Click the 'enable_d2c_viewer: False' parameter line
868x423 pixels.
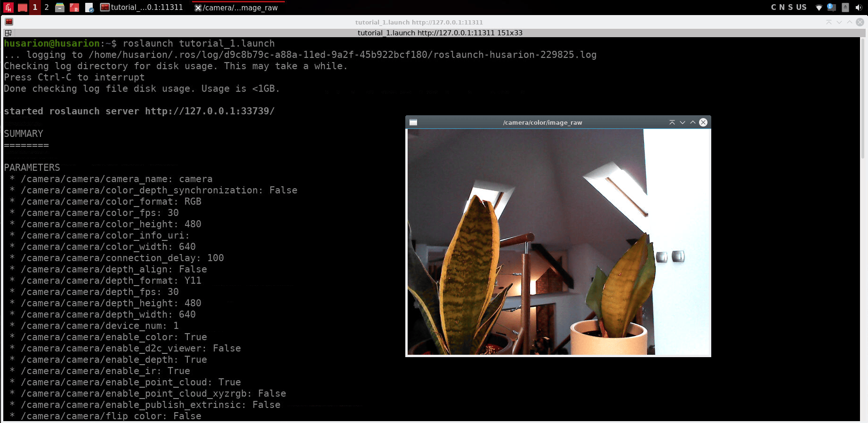pyautogui.click(x=125, y=348)
